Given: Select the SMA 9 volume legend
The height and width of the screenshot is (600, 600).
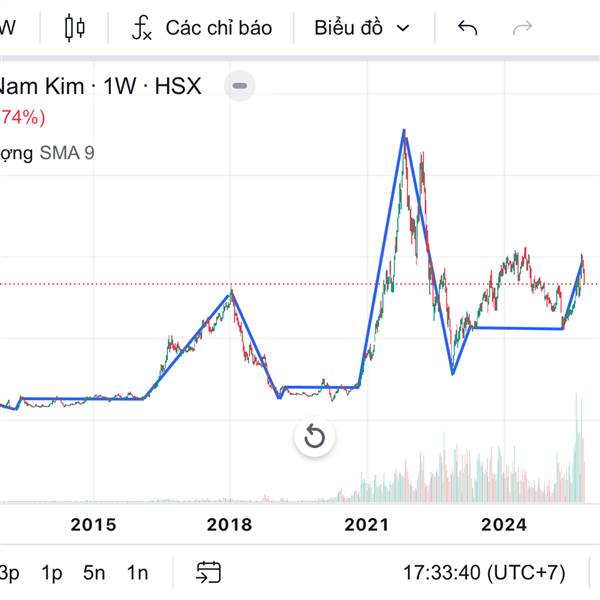Looking at the screenshot, I should (x=66, y=153).
